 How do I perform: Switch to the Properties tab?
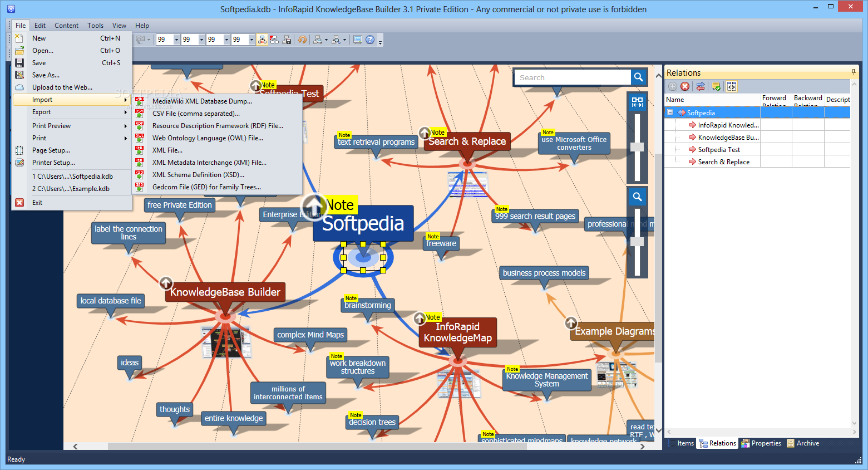(x=761, y=443)
